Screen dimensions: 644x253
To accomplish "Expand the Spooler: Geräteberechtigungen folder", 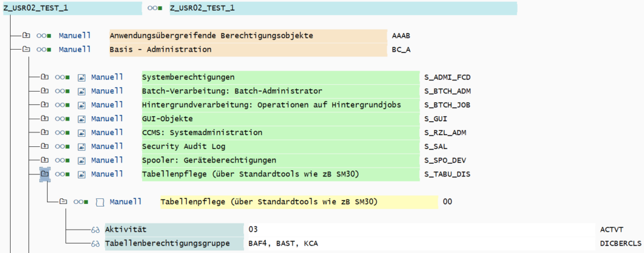I will (x=45, y=160).
